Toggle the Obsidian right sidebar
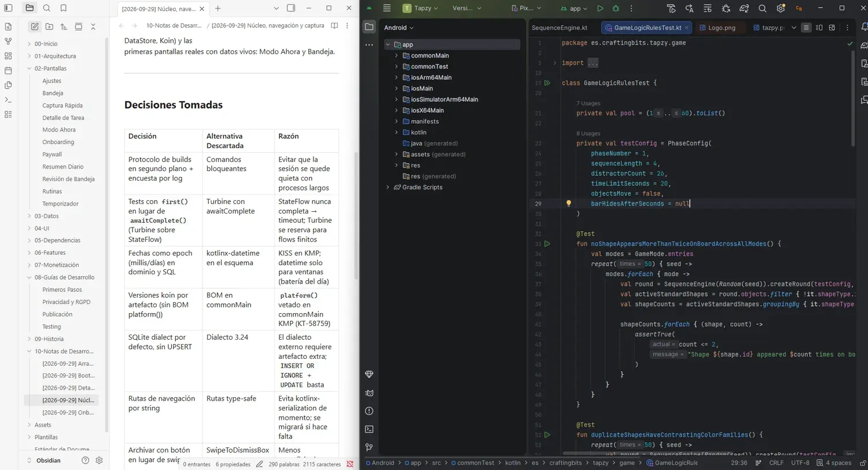The width and height of the screenshot is (868, 470). coord(291,8)
